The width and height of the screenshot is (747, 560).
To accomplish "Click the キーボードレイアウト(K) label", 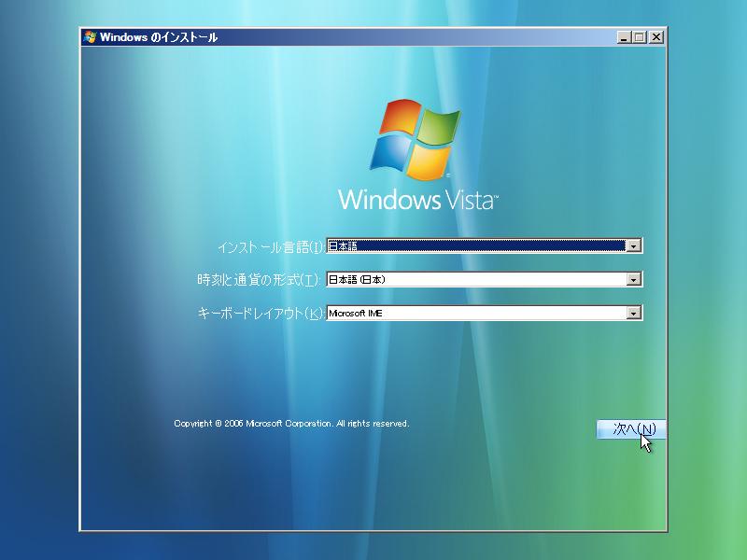I will (261, 313).
